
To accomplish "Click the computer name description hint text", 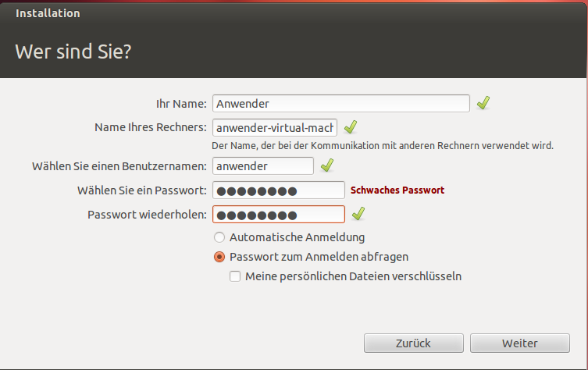I will tap(383, 145).
